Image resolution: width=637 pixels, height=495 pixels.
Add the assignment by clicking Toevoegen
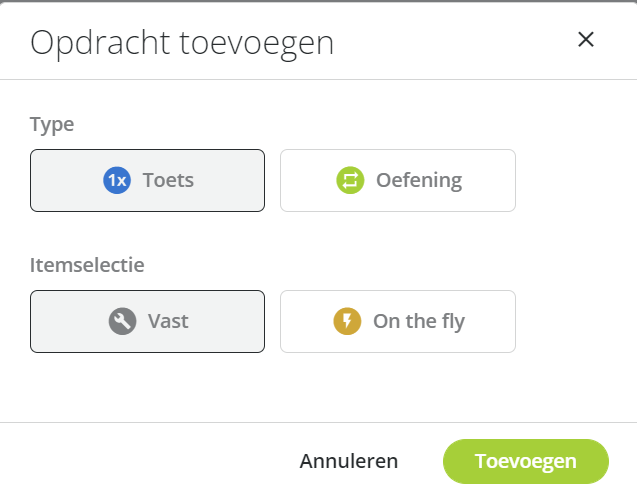click(x=526, y=461)
